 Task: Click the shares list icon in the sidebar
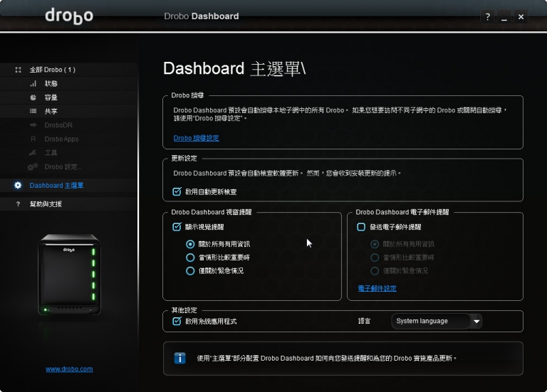point(33,111)
